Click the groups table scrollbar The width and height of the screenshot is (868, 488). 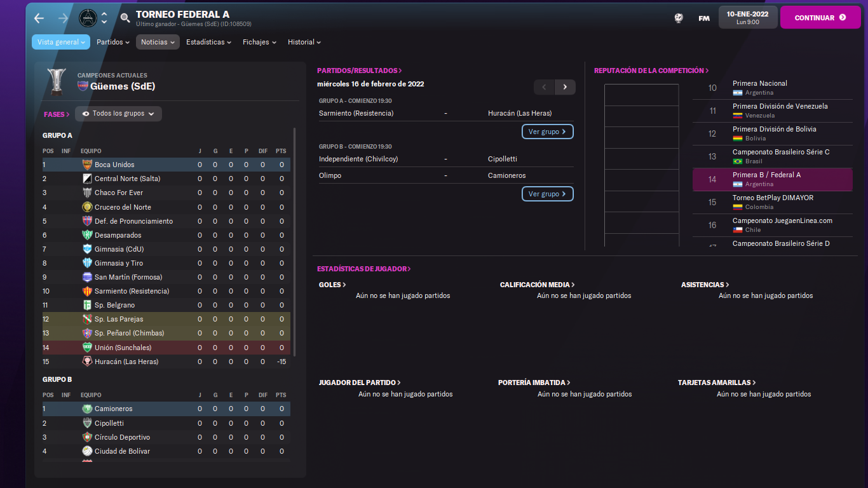coord(294,241)
